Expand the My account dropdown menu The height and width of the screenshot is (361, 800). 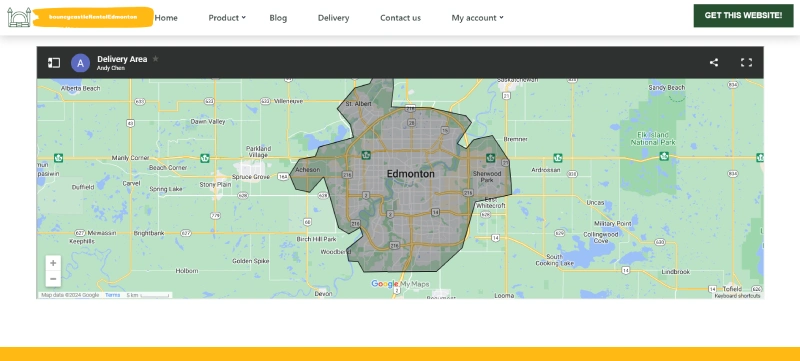[478, 18]
